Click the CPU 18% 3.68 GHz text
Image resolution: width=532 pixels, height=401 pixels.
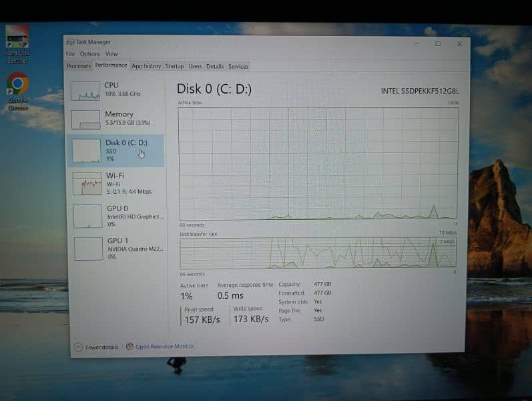pos(123,94)
